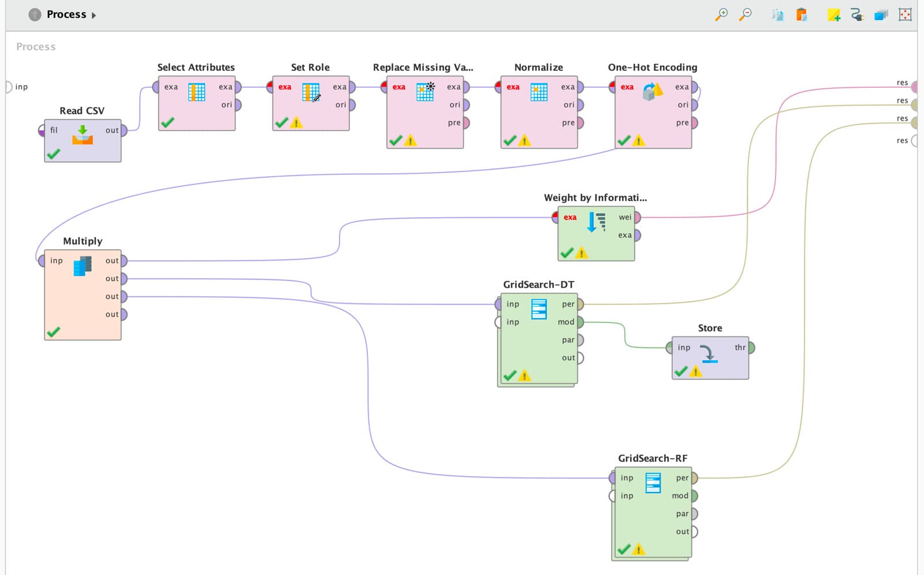Click Read CSV's fil input port
924x575 pixels.
42,130
